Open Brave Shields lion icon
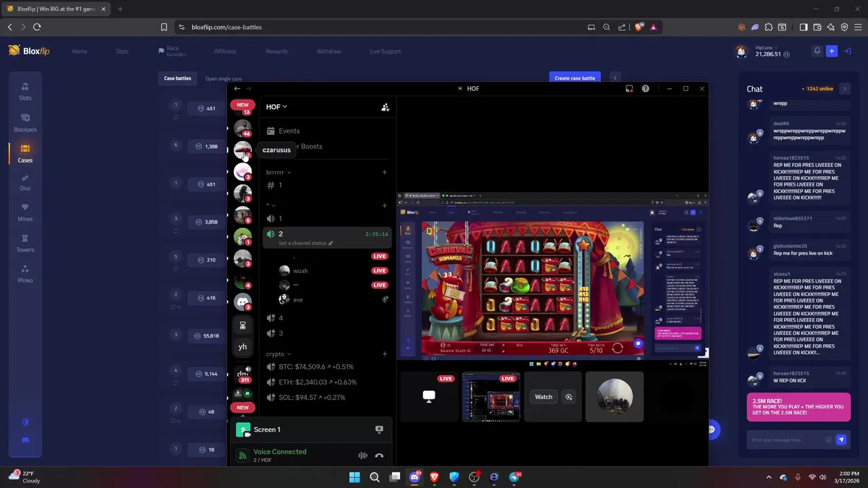Screen dimensions: 868x488 [x=639, y=27]
